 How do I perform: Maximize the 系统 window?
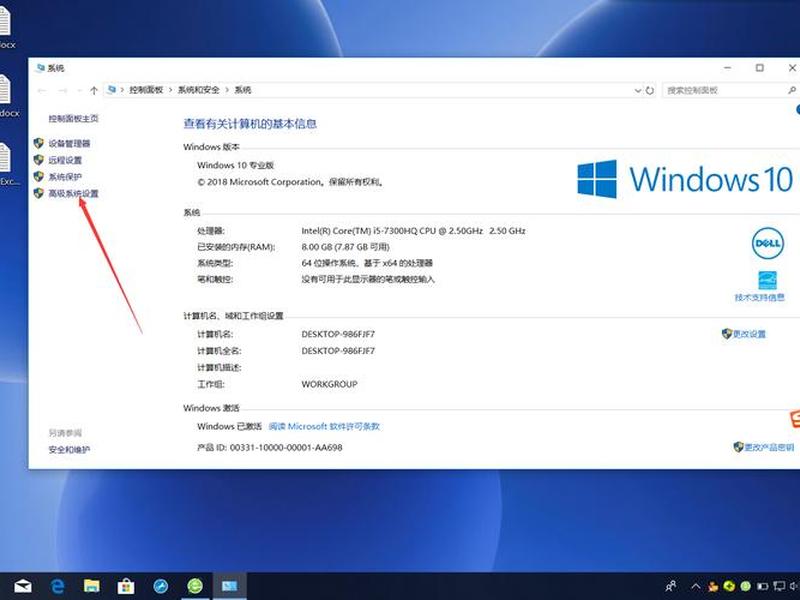pos(760,67)
